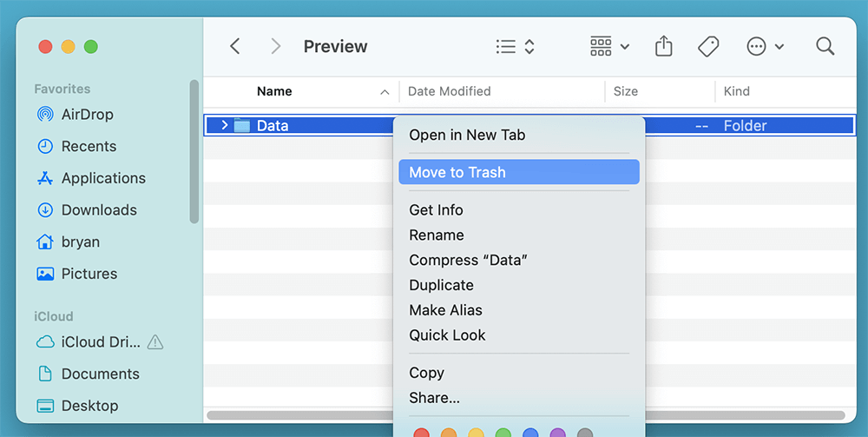Close the Finder window
Viewport: 868px width, 437px height.
pyautogui.click(x=45, y=47)
